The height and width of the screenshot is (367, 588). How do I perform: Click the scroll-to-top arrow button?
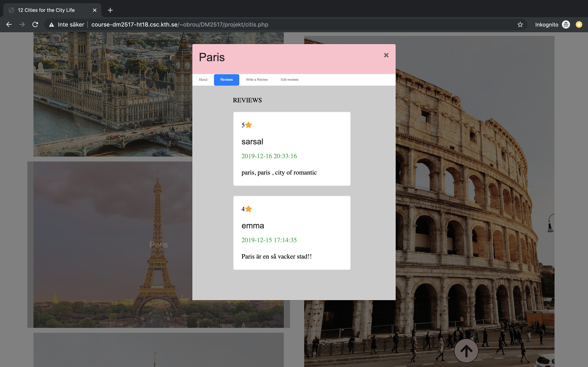click(466, 351)
